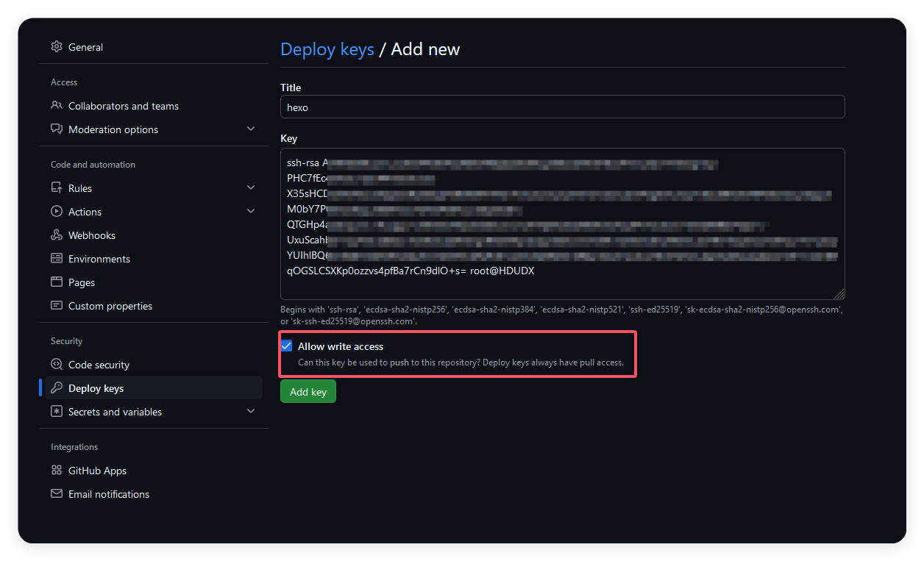
Task: Click the Collaborators and teams people icon
Action: click(57, 106)
